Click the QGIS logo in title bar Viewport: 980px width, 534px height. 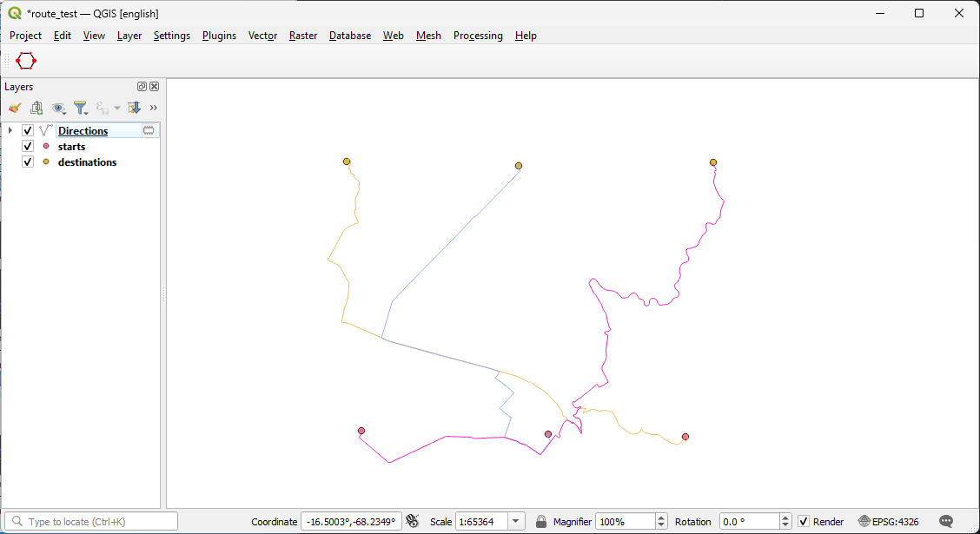14,13
